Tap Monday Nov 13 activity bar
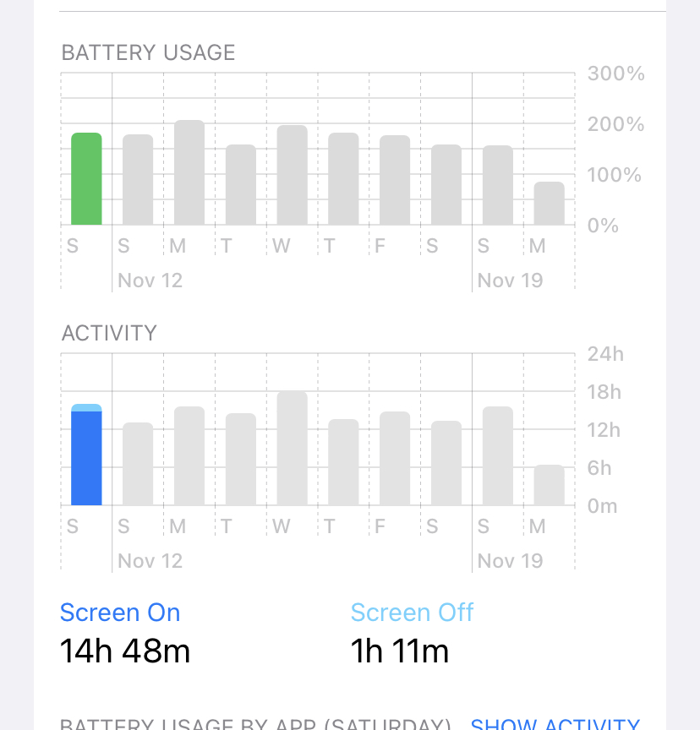This screenshot has height=730, width=700. (x=189, y=455)
